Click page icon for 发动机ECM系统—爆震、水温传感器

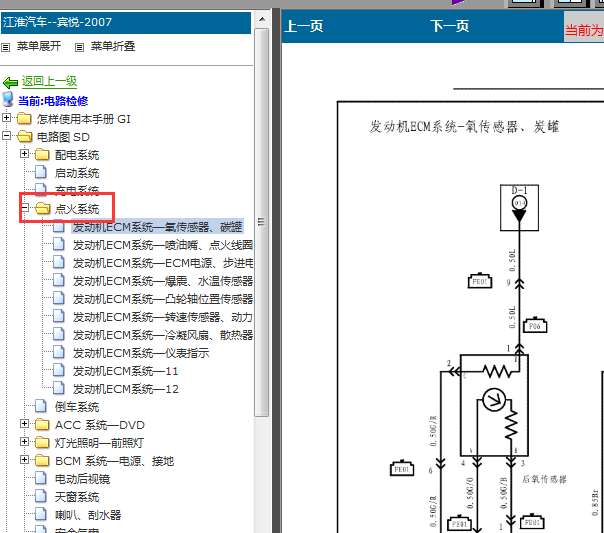pyautogui.click(x=59, y=280)
